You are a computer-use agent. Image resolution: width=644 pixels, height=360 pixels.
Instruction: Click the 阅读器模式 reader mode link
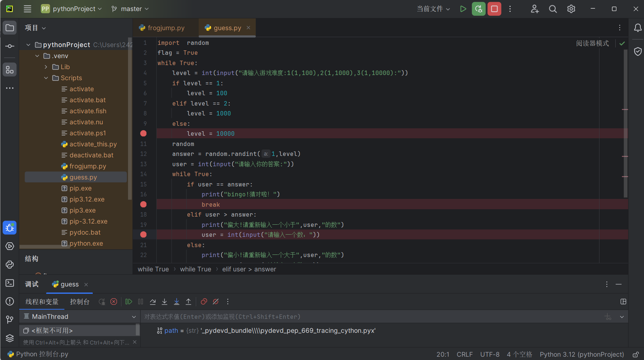point(592,43)
